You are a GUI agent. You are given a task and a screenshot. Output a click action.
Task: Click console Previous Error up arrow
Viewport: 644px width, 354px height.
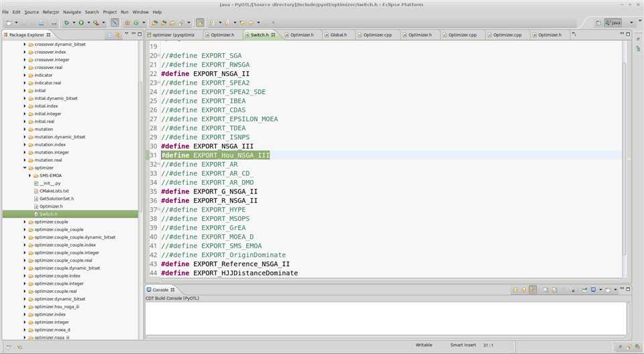(x=524, y=290)
